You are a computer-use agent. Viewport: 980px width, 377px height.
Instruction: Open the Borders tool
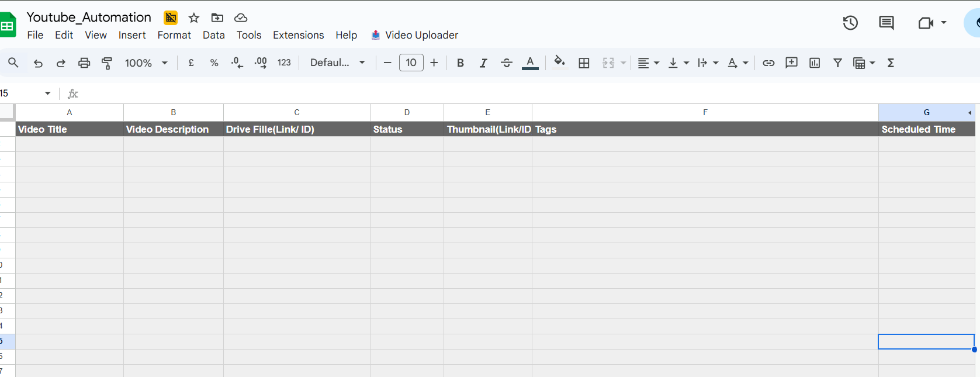coord(584,63)
